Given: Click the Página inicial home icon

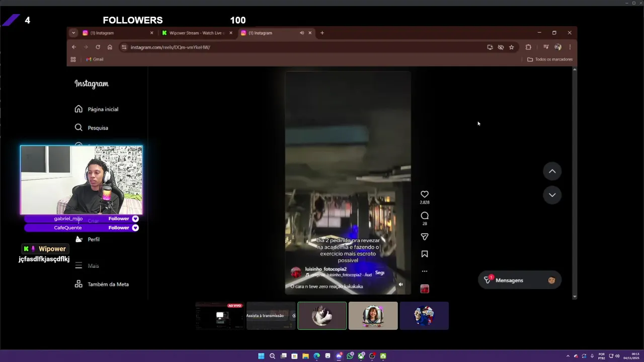Looking at the screenshot, I should click(x=78, y=109).
